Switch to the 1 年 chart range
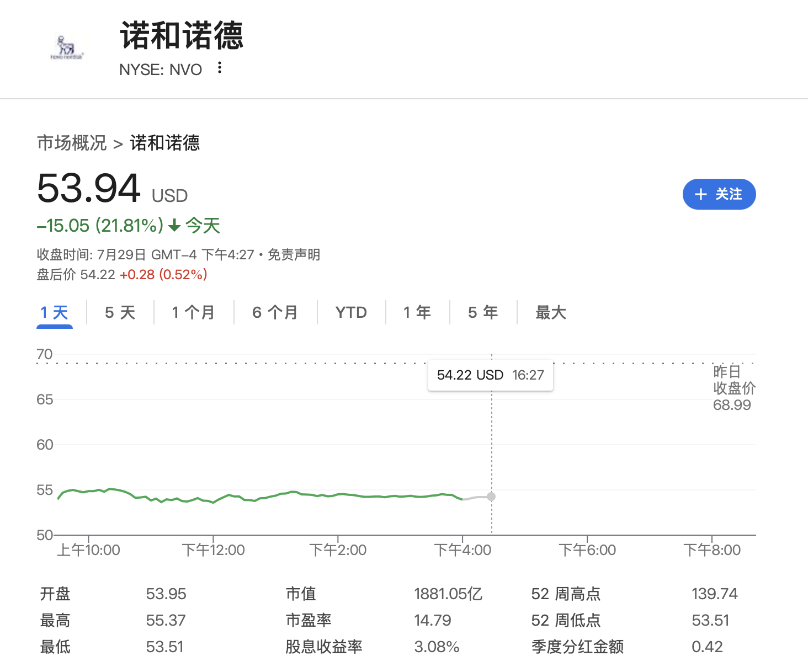The height and width of the screenshot is (672, 808). [x=417, y=313]
